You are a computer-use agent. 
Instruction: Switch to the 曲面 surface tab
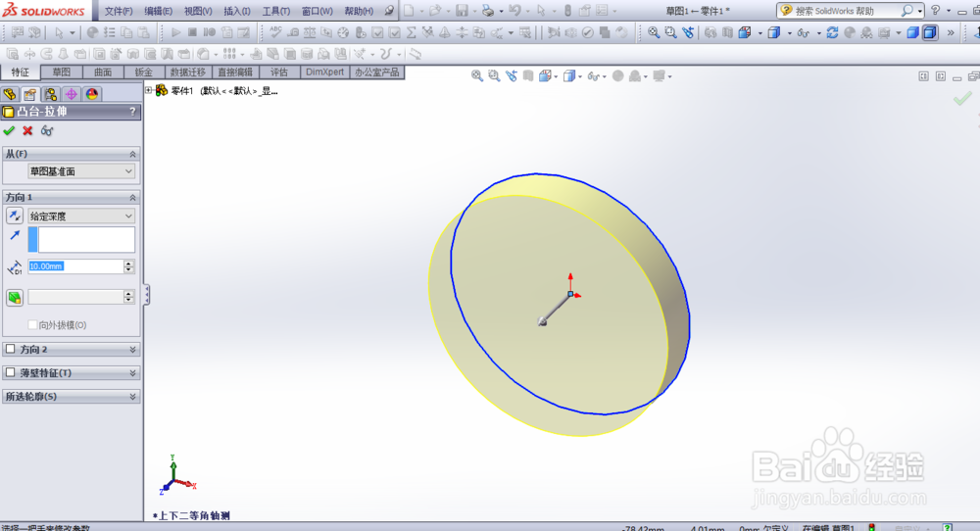pyautogui.click(x=103, y=72)
